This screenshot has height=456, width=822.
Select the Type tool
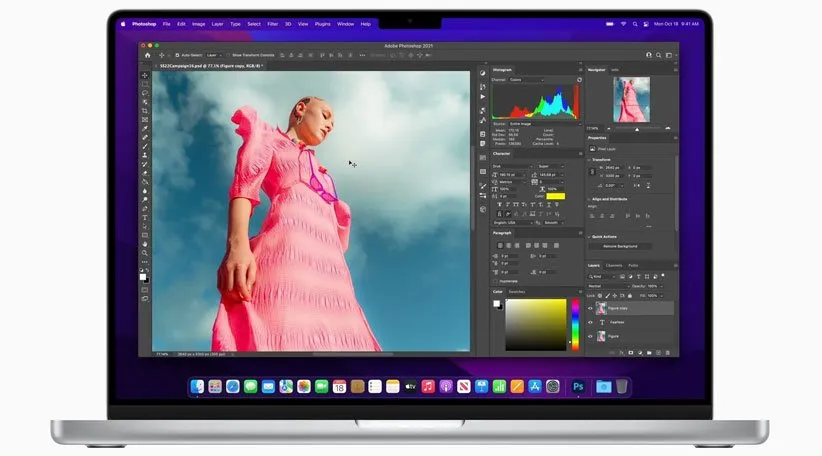[x=145, y=217]
